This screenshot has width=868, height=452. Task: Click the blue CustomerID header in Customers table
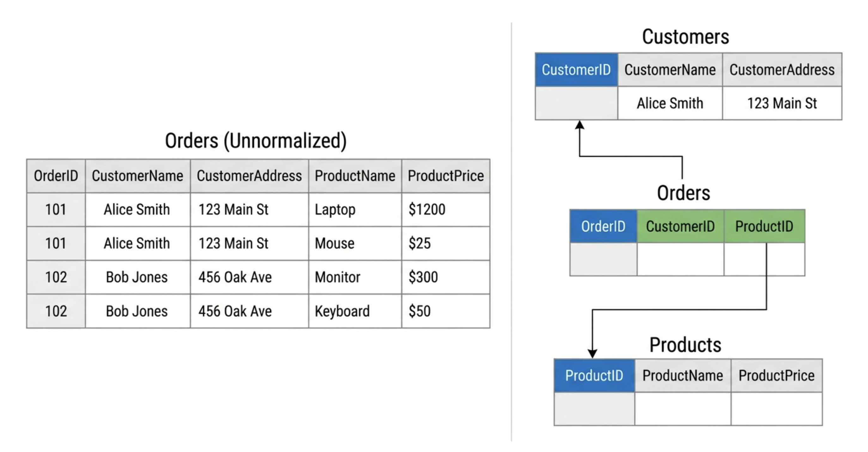576,70
